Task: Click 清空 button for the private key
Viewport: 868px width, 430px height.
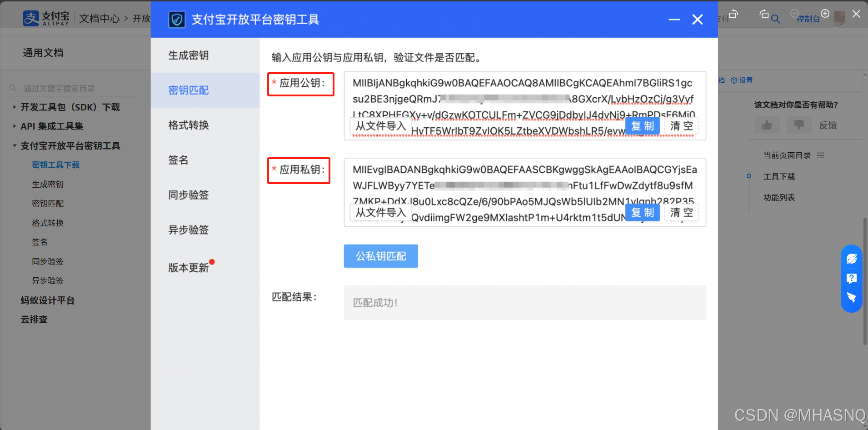Action: point(682,212)
